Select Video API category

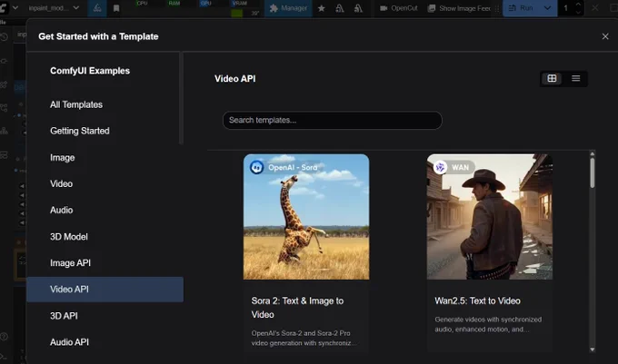pyautogui.click(x=105, y=290)
